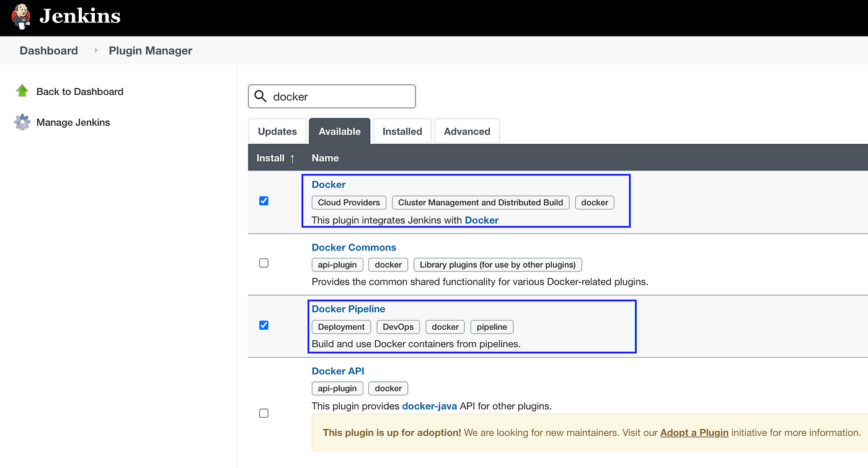Click the Manage Jenkins gear icon
868x468 pixels.
(22, 122)
